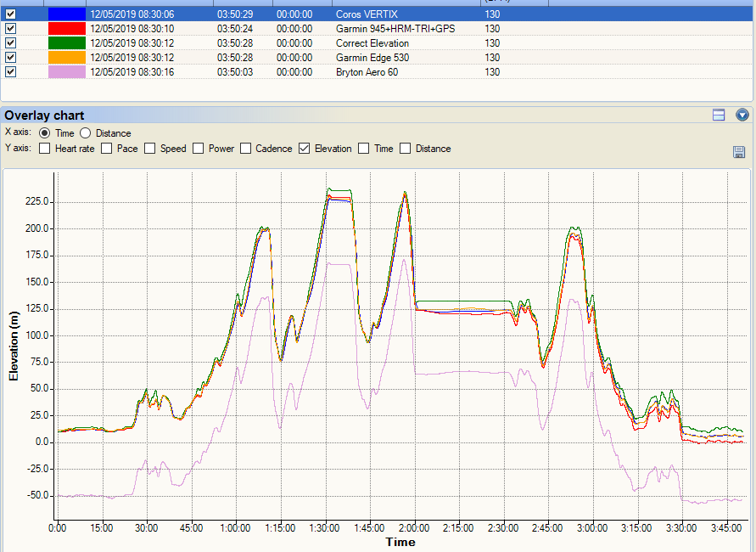Viewport: 756px width, 552px height.
Task: Uncheck the Correct Elevation row checkbox
Action: point(11,43)
